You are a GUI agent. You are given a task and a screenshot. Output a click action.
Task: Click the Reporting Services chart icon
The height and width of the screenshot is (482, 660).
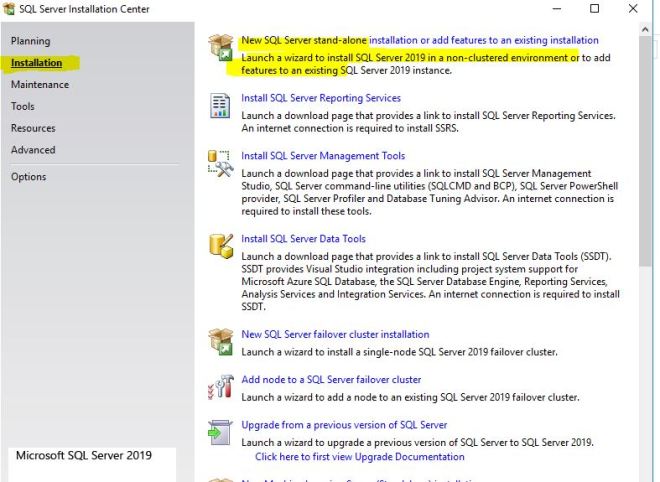tap(220, 105)
